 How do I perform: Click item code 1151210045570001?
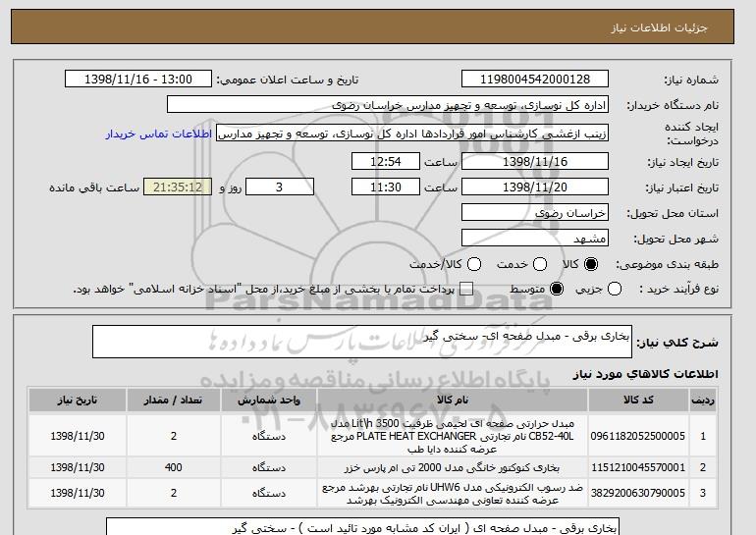tap(638, 467)
